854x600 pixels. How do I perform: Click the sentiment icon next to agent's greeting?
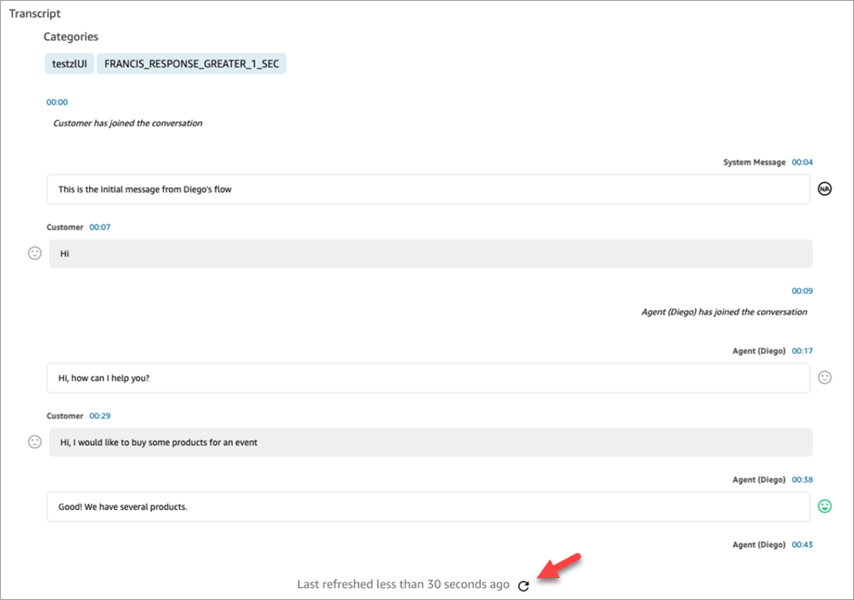coord(824,377)
